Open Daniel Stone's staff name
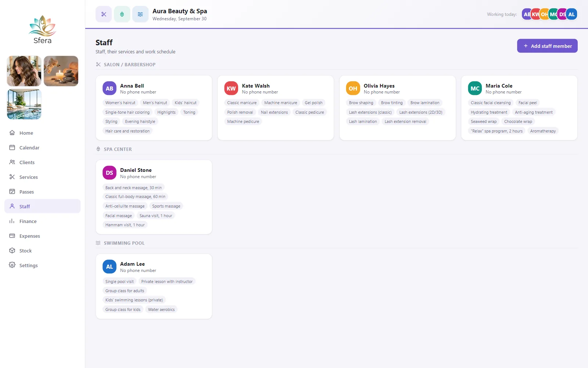 tap(136, 170)
